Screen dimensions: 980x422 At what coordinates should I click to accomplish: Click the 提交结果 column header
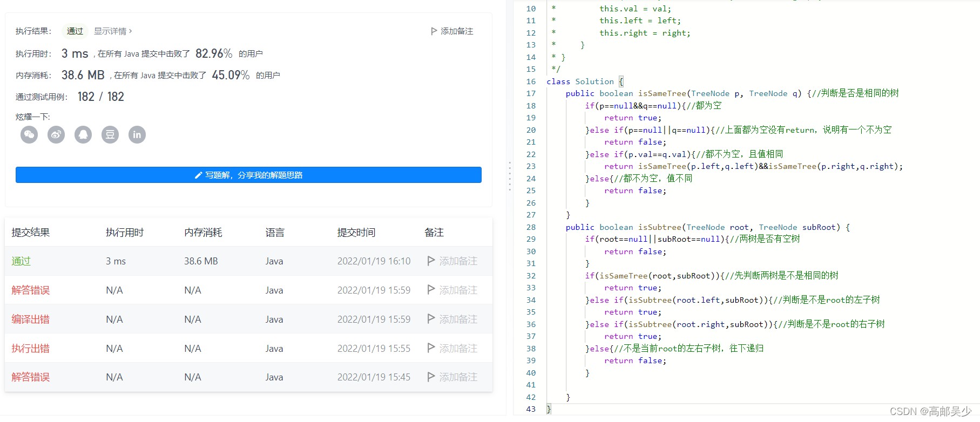tap(31, 233)
